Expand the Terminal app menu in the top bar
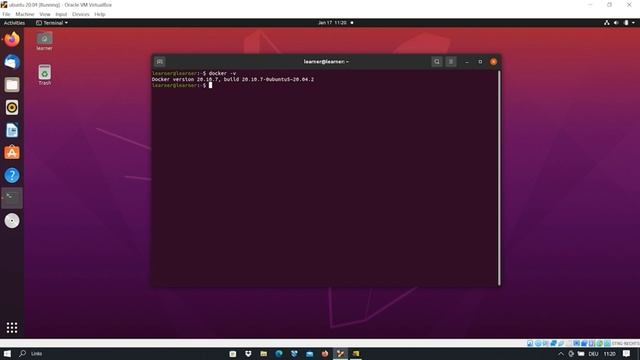The height and width of the screenshot is (360, 640). coord(52,23)
